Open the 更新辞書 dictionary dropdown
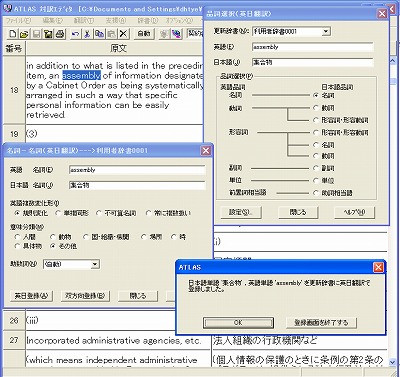400x377 pixels. 326,32
